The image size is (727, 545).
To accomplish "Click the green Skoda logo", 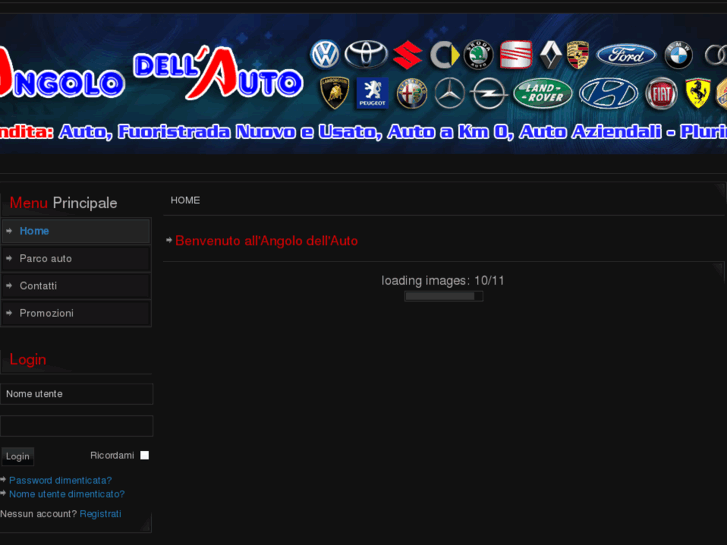I will tap(478, 55).
